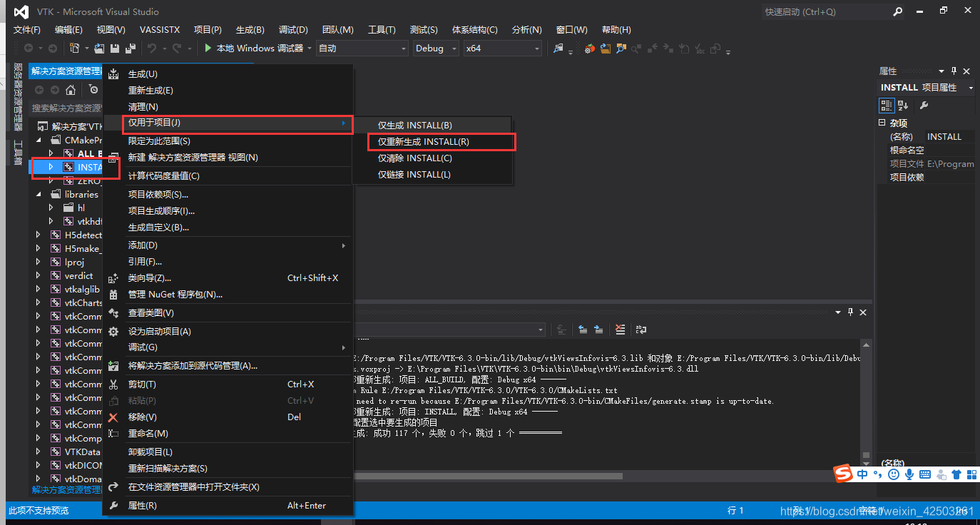Image resolution: width=980 pixels, height=525 pixels.
Task: Click Quick Launch search magnifier icon
Action: (x=898, y=11)
